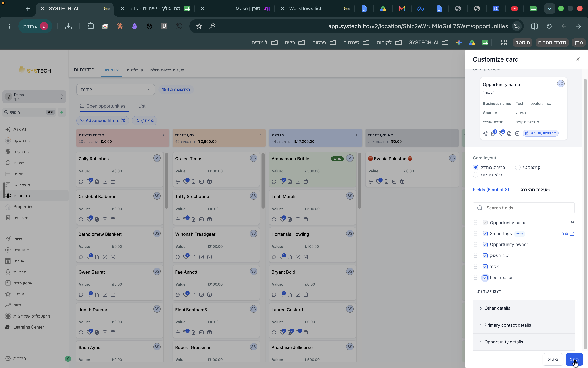Click the browser bookmark star icon
This screenshot has height=368, width=588.
[199, 26]
